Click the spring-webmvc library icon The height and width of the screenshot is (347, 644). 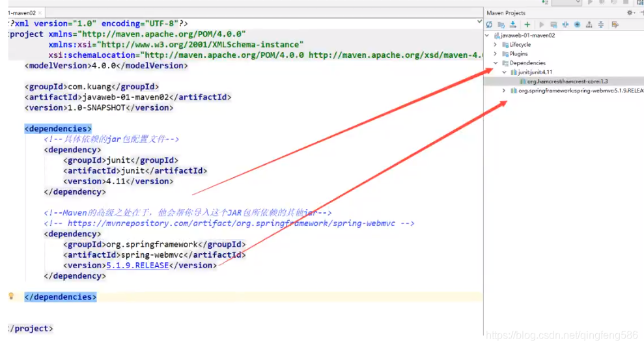click(514, 90)
